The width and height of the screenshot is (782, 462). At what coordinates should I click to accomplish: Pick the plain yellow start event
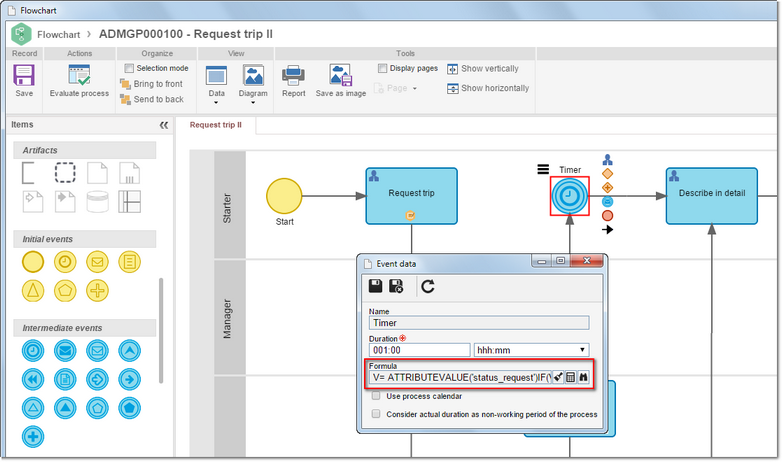tap(33, 261)
